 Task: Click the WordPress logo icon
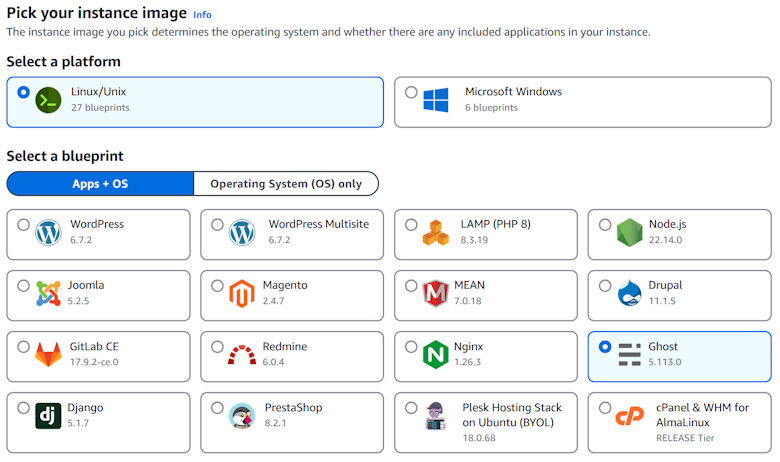click(x=48, y=233)
